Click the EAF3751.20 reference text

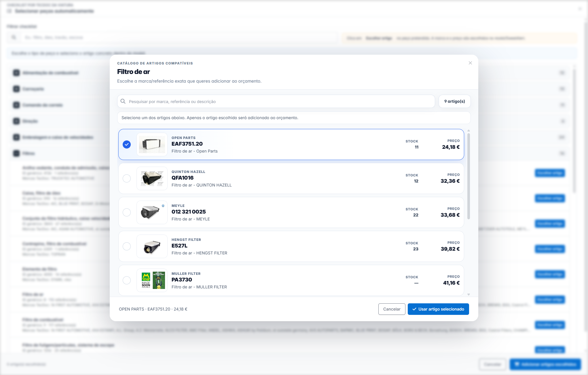[187, 144]
